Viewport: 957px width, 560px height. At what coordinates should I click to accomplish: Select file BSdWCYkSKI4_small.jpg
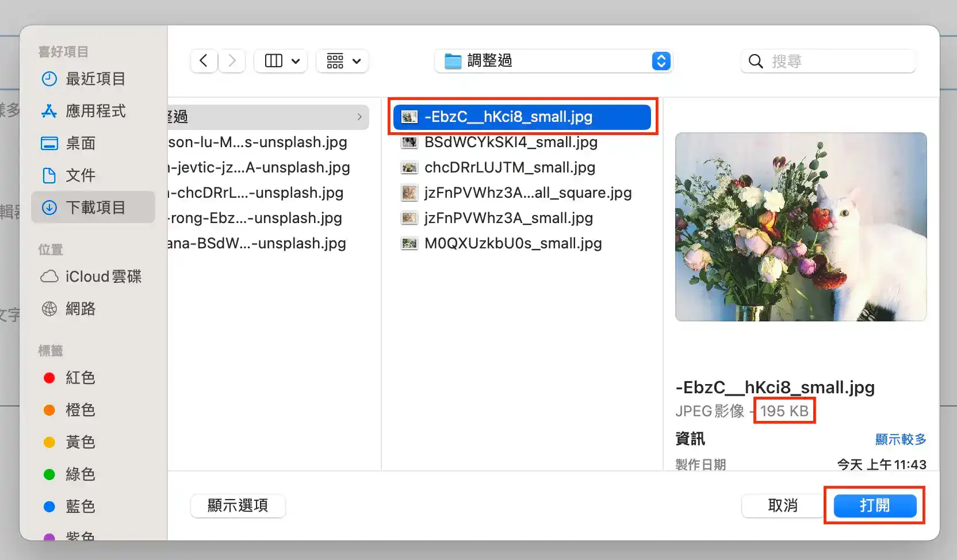coord(510,142)
